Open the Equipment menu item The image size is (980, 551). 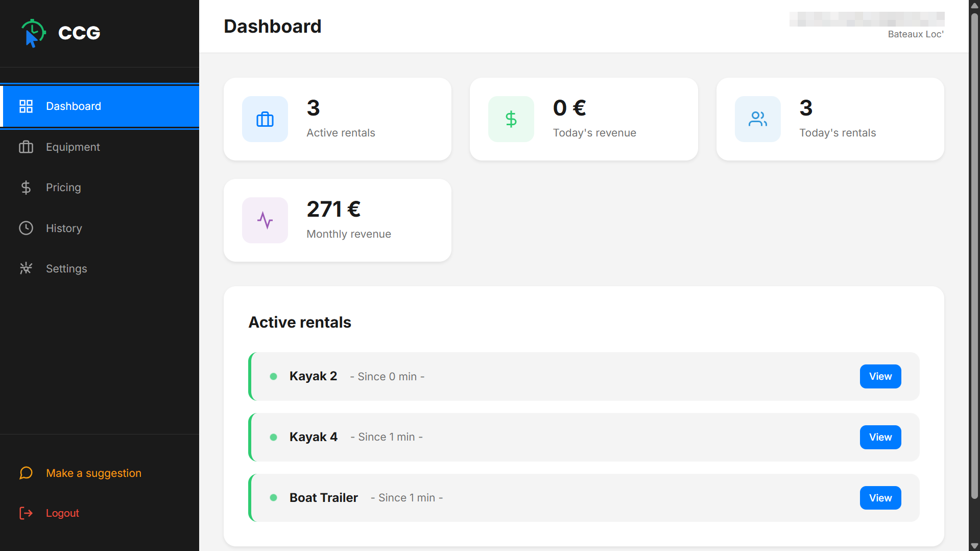(x=100, y=147)
